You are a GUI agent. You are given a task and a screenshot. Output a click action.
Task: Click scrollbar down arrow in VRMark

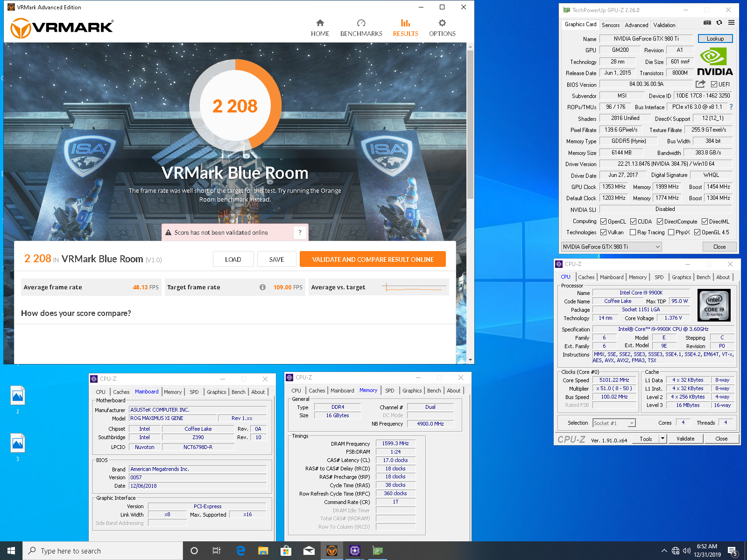pyautogui.click(x=470, y=360)
